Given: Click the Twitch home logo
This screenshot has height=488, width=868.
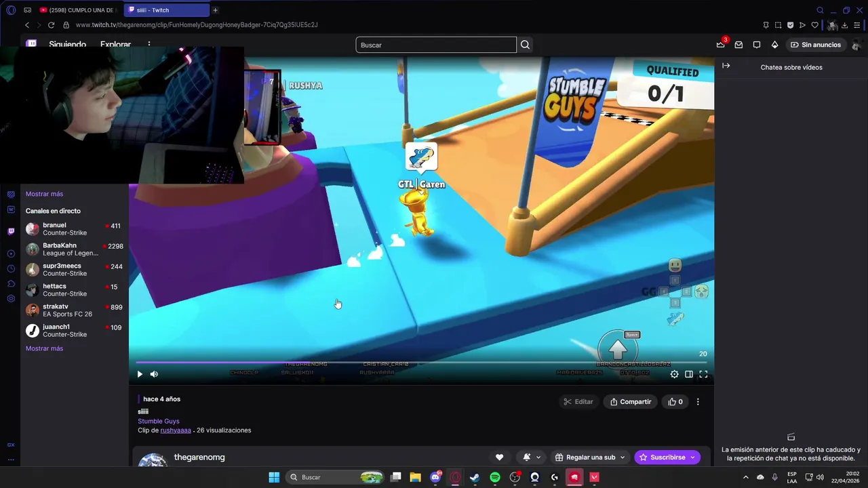Looking at the screenshot, I should 31,43.
